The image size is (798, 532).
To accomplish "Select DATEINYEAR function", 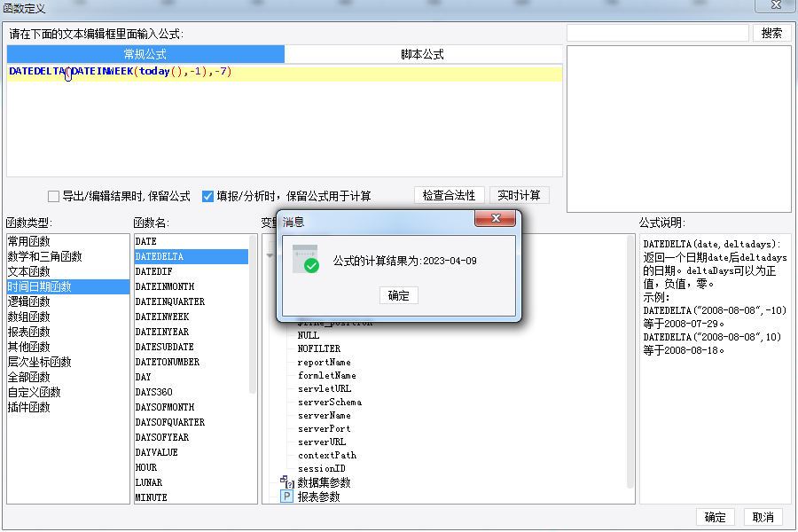I will (x=192, y=332).
